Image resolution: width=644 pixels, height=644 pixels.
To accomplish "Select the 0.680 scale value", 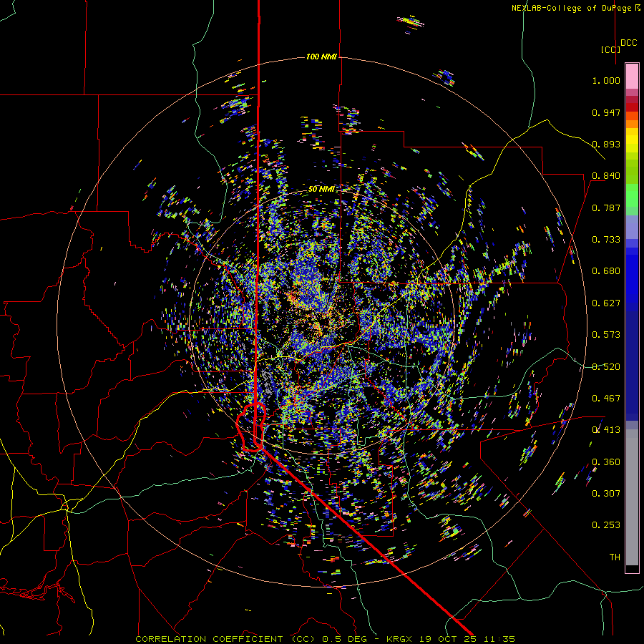I will 606,271.
